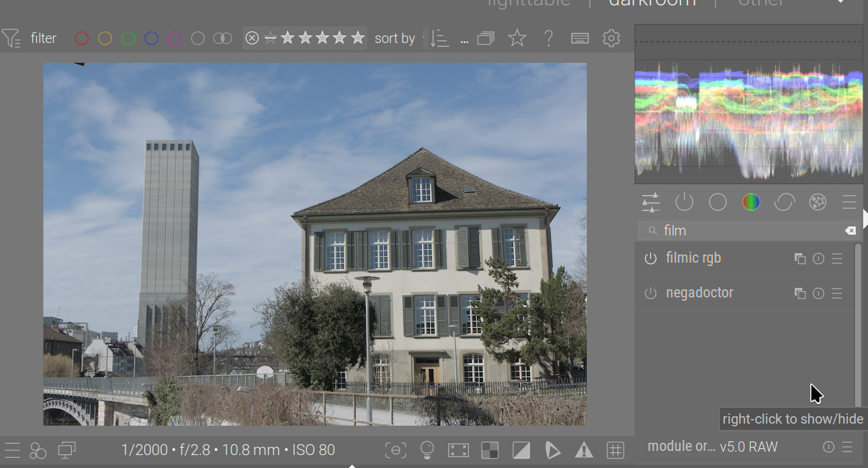
Task: Toggle the gray no-label filter circle
Action: pos(198,38)
